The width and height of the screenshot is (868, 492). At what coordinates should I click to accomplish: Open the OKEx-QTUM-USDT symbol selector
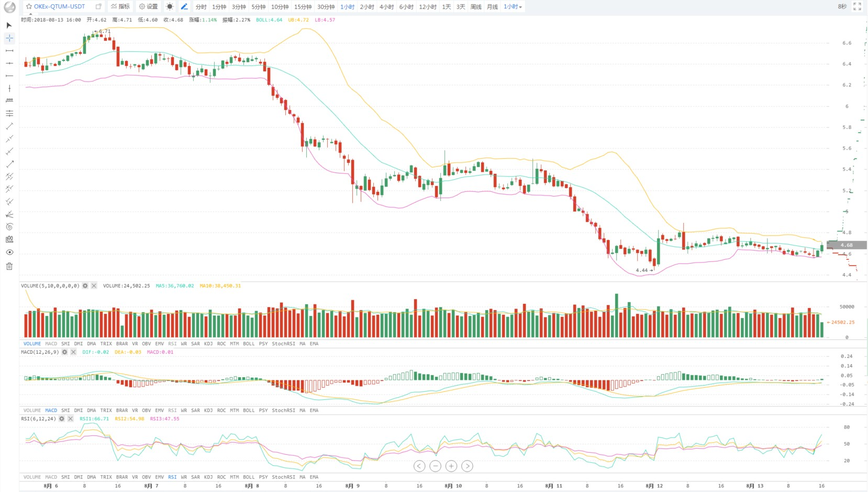click(x=59, y=7)
